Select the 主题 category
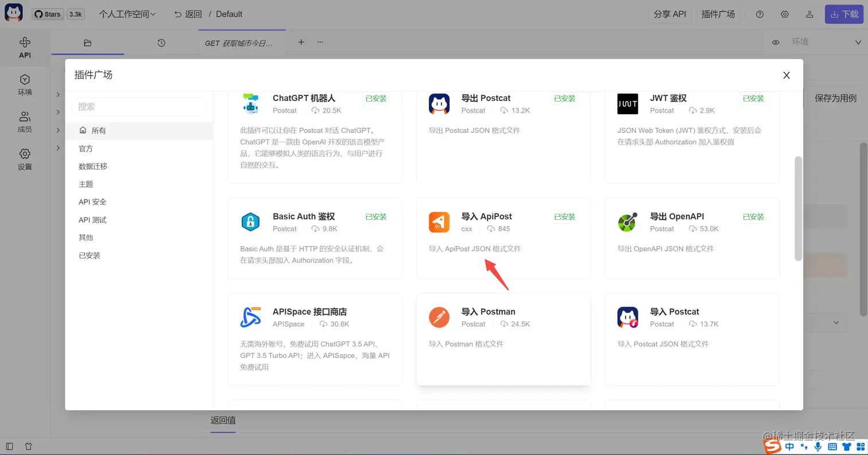The width and height of the screenshot is (868, 455). pos(139,184)
